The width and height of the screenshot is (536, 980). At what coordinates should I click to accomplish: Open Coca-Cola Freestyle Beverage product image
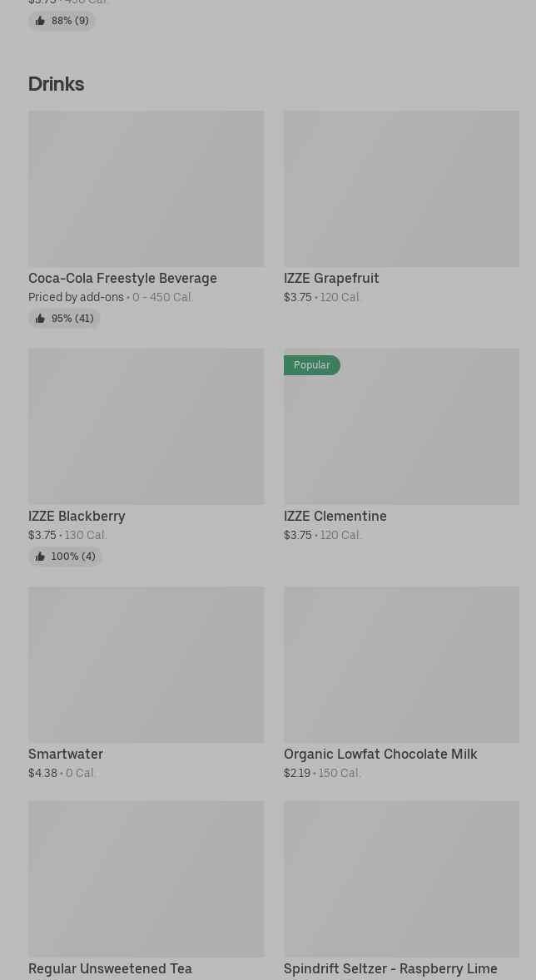tap(146, 189)
